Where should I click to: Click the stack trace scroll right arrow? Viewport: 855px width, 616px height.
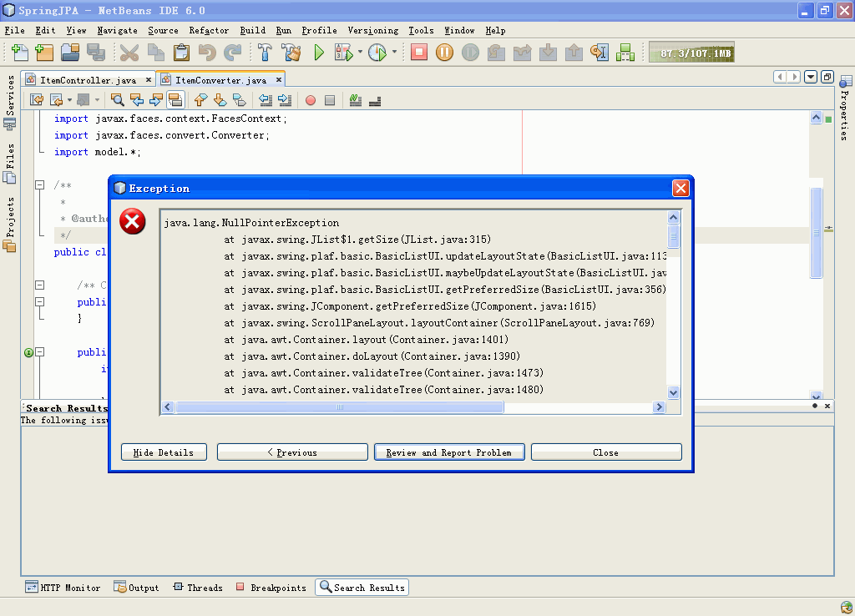click(x=660, y=407)
